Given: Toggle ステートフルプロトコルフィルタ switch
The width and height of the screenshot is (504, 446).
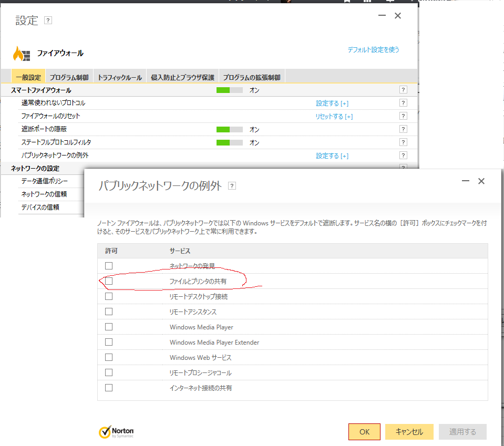Looking at the screenshot, I should (230, 143).
